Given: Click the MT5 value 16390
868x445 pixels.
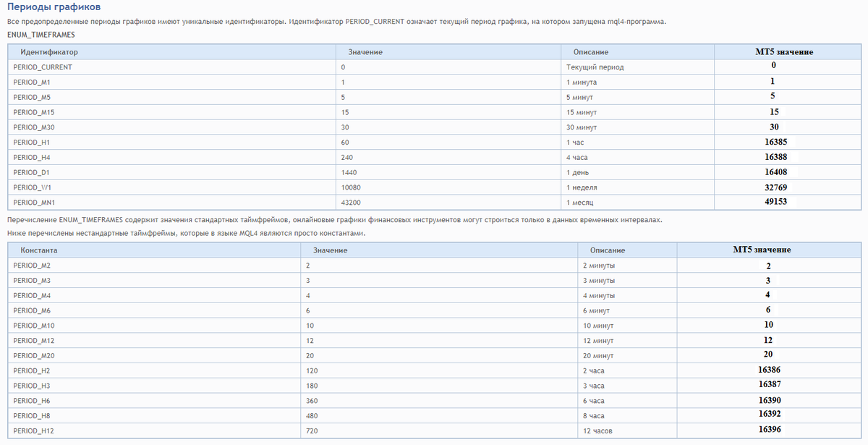Looking at the screenshot, I should click(x=769, y=399).
